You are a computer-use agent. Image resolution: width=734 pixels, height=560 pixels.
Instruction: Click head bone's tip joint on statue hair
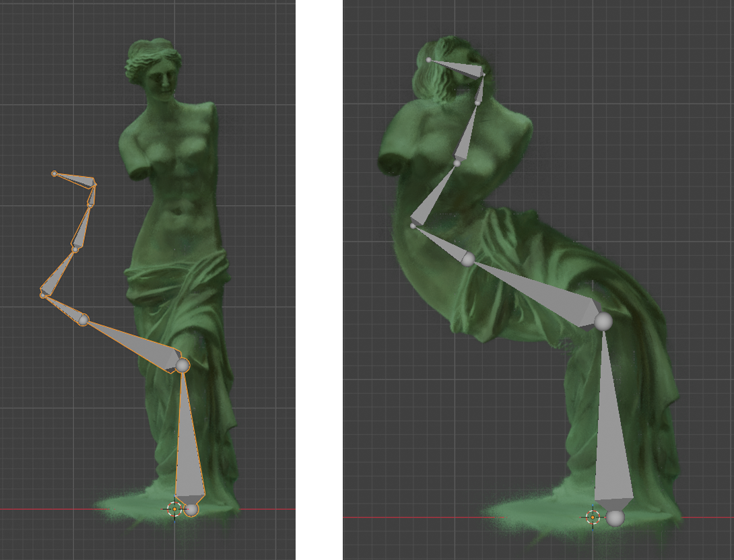pyautogui.click(x=429, y=60)
